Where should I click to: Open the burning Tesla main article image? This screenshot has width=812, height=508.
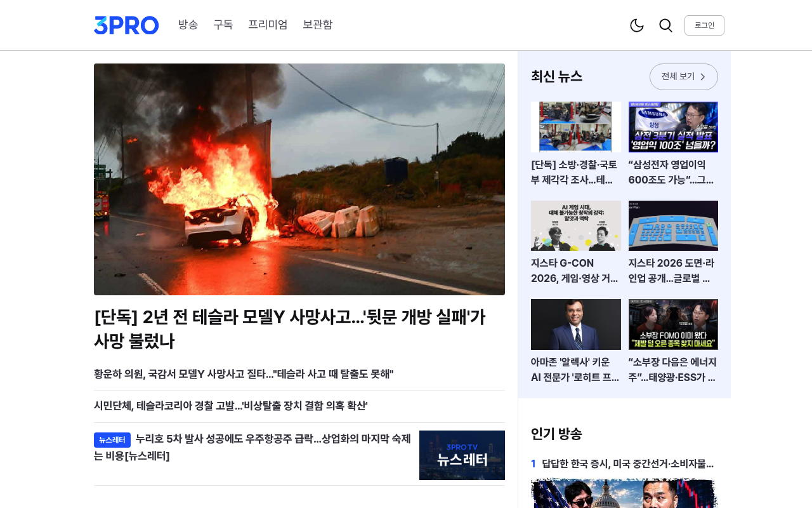[x=299, y=179]
